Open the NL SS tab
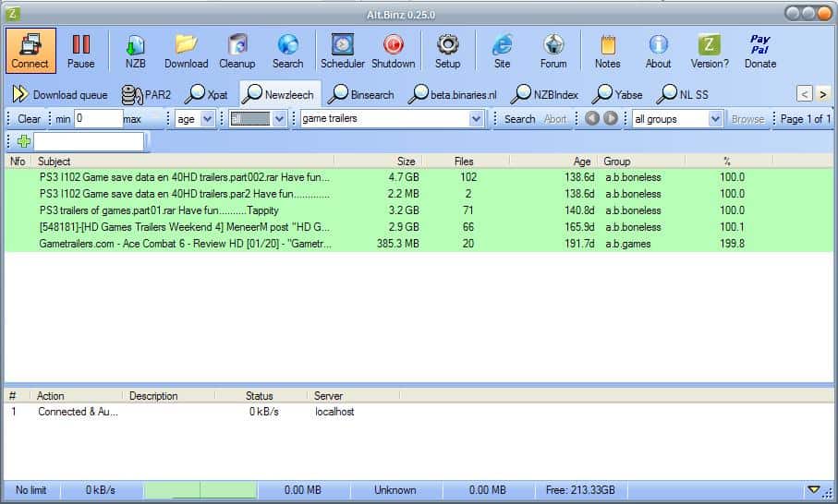 tap(683, 94)
